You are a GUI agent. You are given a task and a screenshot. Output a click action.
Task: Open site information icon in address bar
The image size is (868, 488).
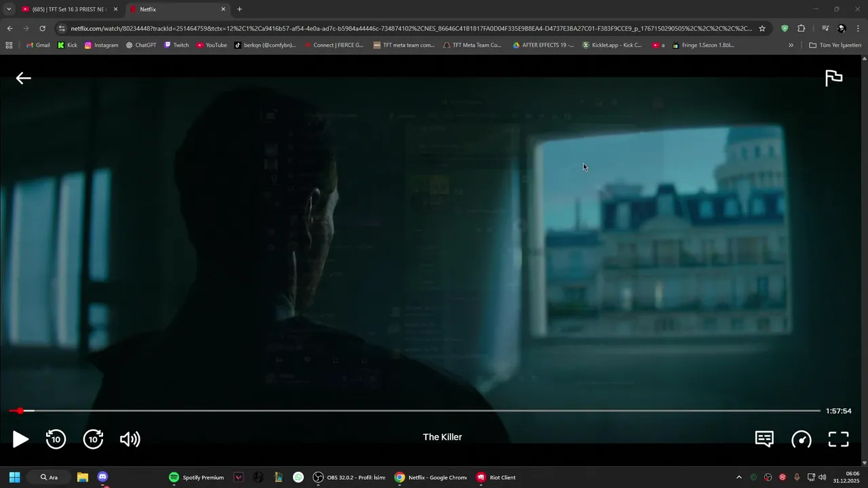(x=62, y=28)
